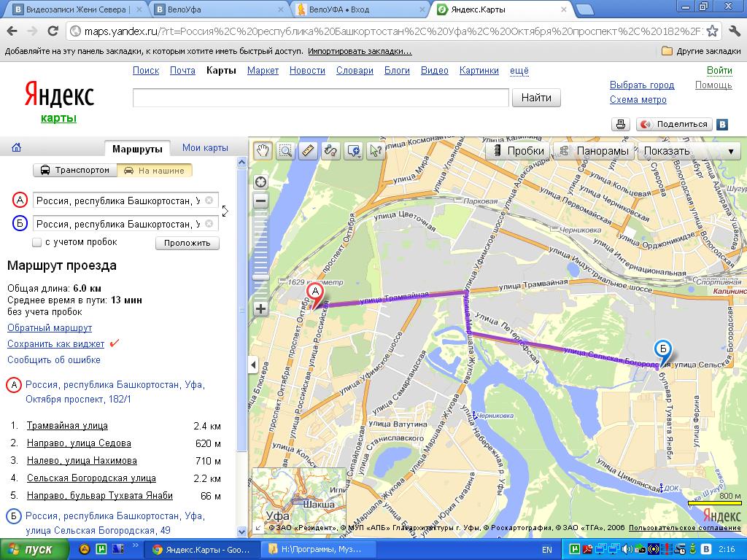Viewport: 747px width, 560px height.
Task: Click the Yandex maps search input field
Action: point(321,98)
